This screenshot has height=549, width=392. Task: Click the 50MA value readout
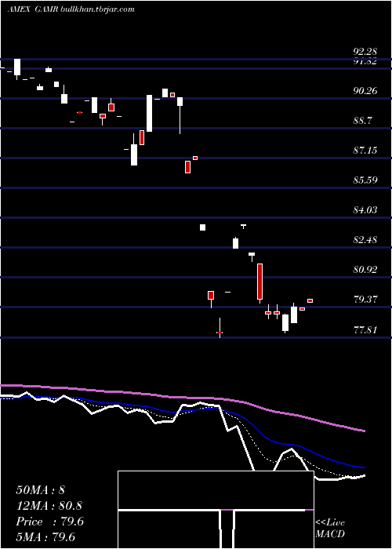[x=40, y=490]
